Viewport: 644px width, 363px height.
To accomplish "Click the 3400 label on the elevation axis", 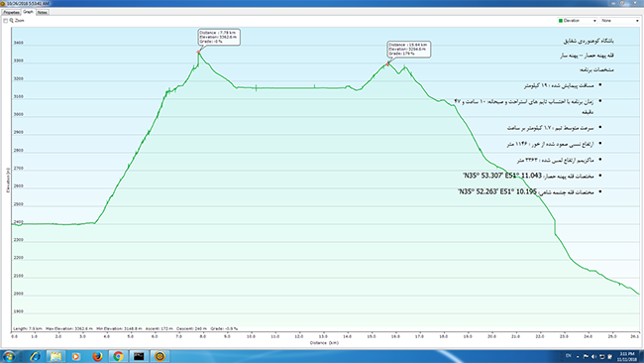I will (19, 43).
